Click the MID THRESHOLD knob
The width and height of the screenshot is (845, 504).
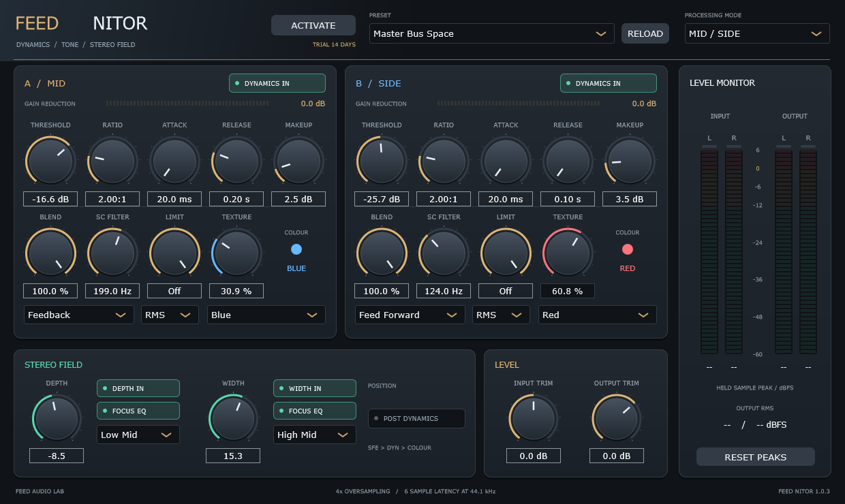[50, 161]
